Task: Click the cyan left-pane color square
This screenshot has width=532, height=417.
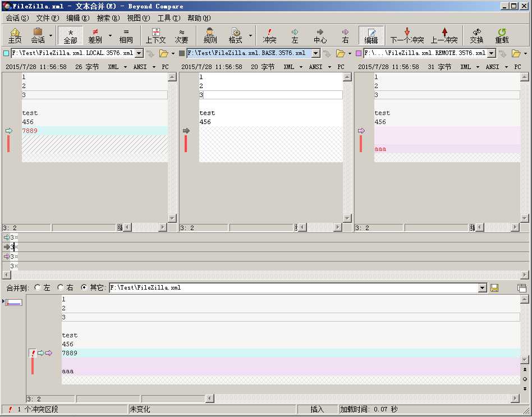Action: pyautogui.click(x=6, y=53)
